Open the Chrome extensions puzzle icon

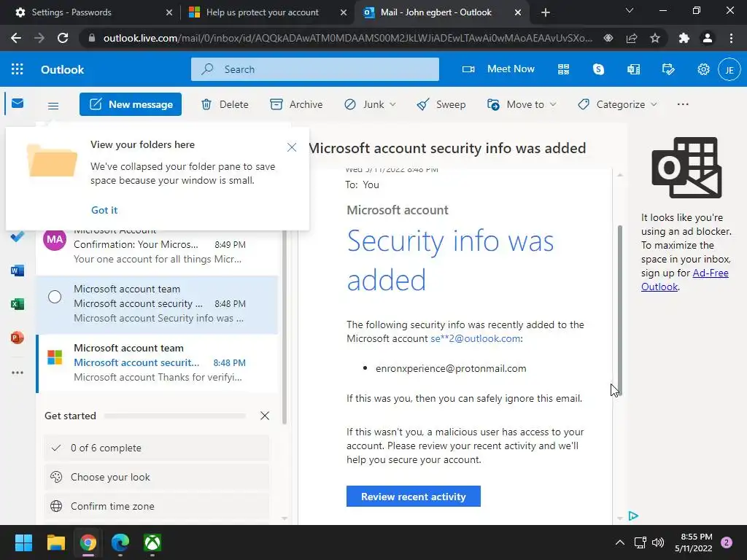click(684, 38)
